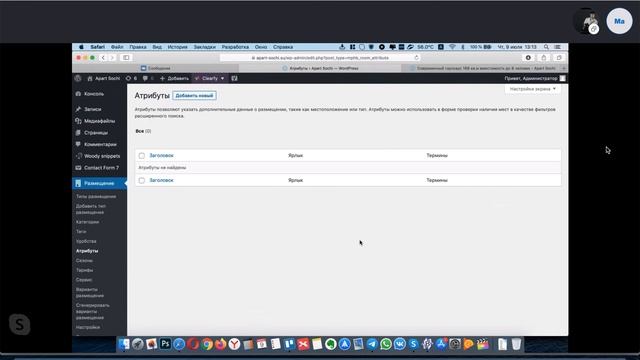The width and height of the screenshot is (640, 360).
Task: Click Добавить in admin bar
Action: (x=174, y=78)
